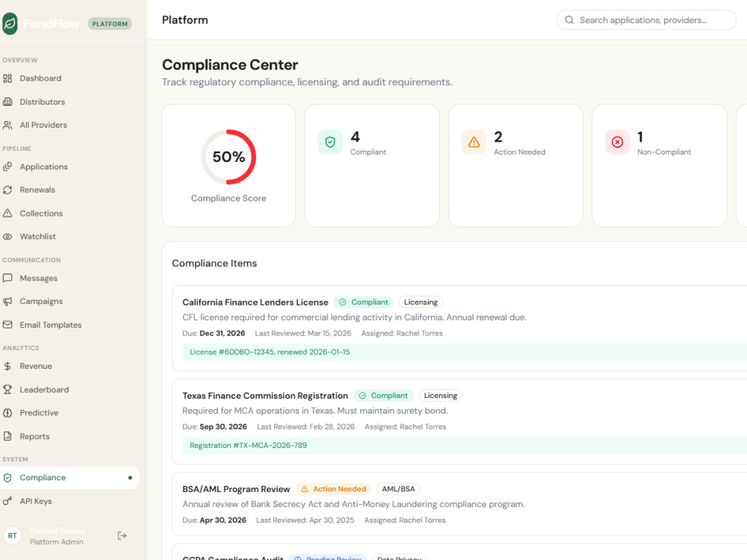Screen dimensions: 747x560
Task: Click the Licensing tag on California license
Action: coord(421,302)
